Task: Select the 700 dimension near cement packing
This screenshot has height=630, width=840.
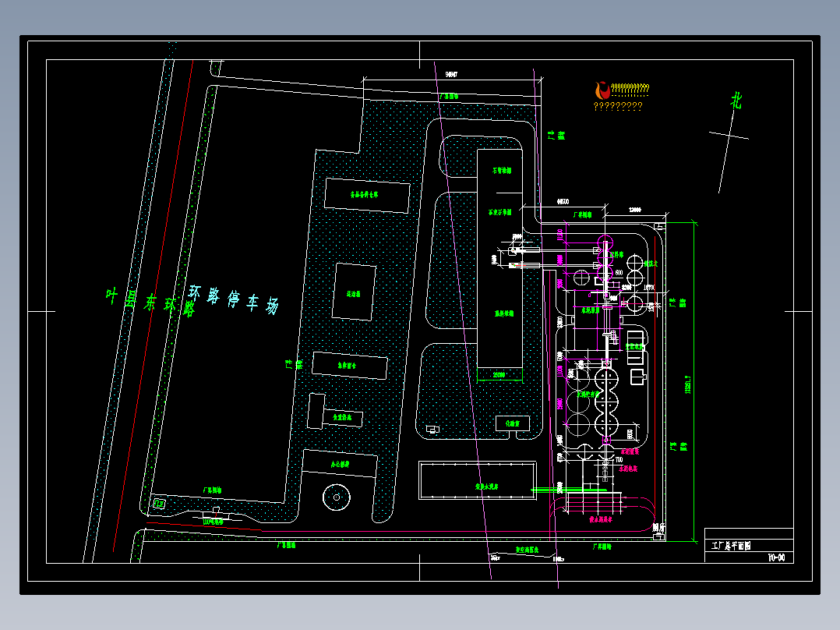Action: tap(619, 459)
